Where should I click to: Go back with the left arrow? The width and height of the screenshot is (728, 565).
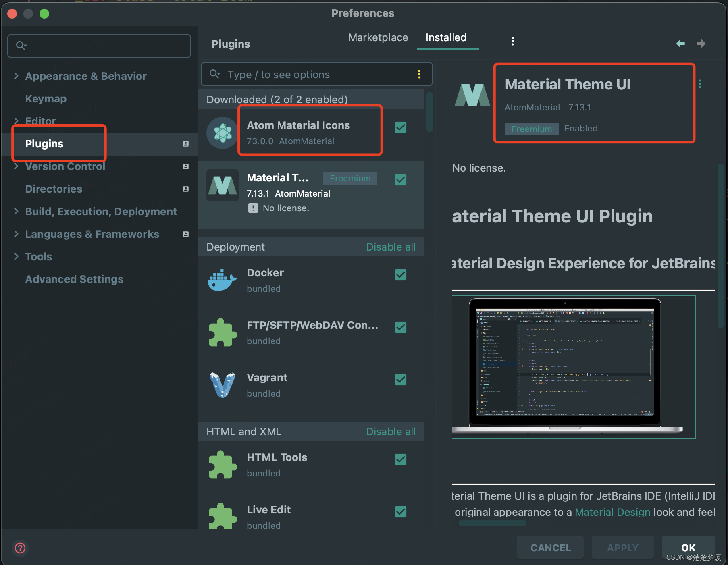(x=680, y=44)
